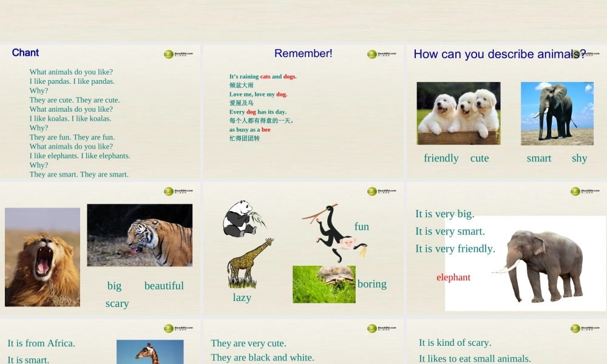This screenshot has height=364, width=607.
Task: Click the red "elephant" label
Action: pyautogui.click(x=453, y=277)
